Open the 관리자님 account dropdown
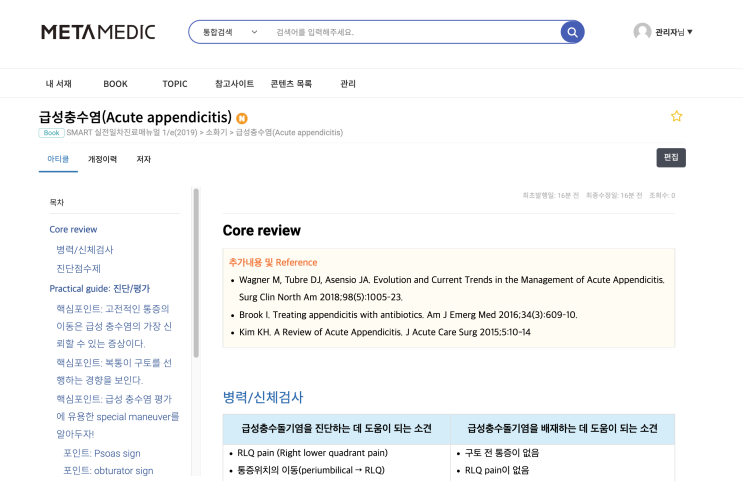Image resolution: width=743 pixels, height=481 pixels. pyautogui.click(x=673, y=32)
